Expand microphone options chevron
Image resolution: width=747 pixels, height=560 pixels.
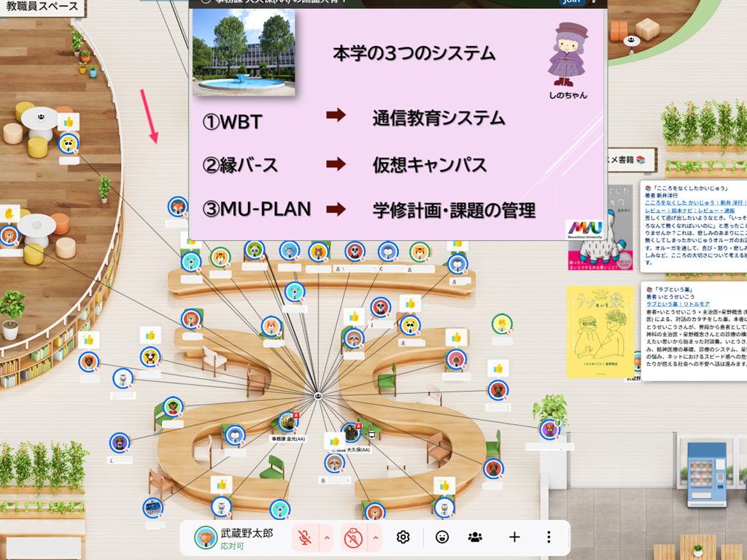[x=327, y=538]
